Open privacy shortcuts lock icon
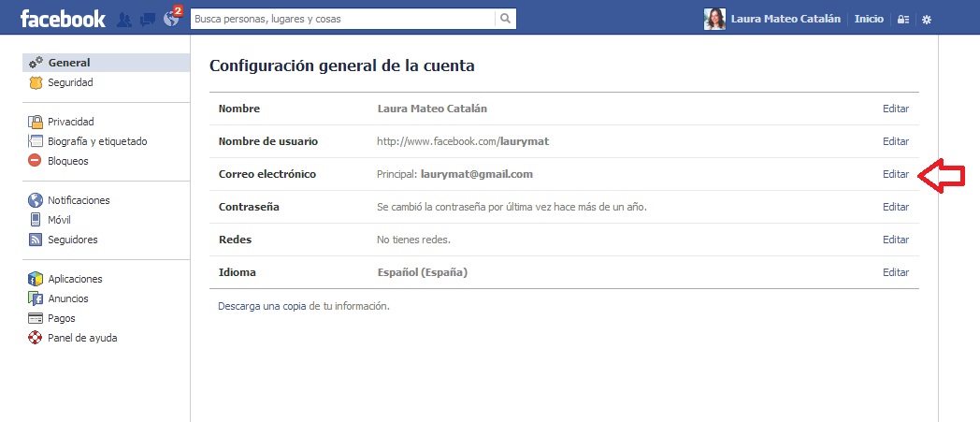 click(902, 20)
